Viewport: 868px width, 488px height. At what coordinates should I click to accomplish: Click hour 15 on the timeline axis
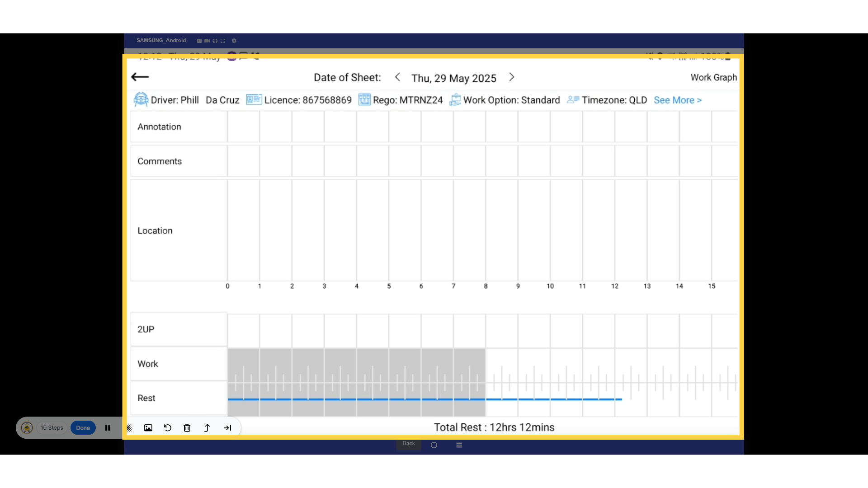[712, 286]
